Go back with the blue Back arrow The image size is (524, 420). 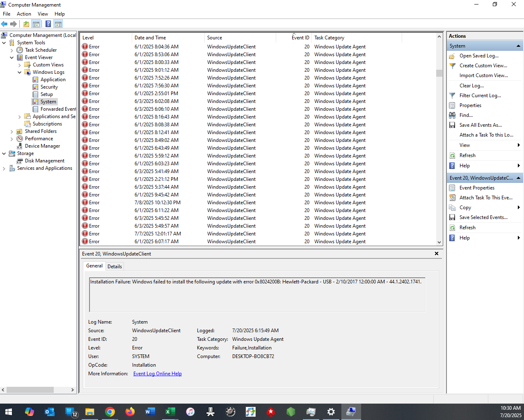[x=4, y=24]
